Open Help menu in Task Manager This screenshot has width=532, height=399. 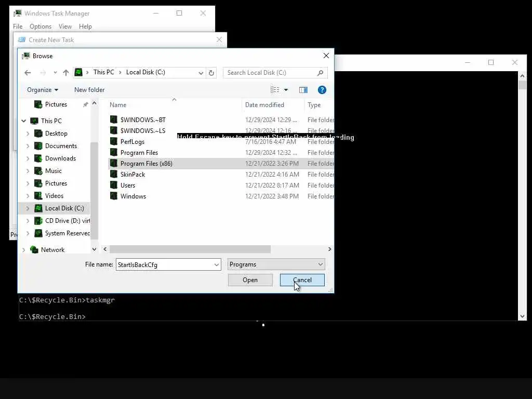tap(85, 26)
